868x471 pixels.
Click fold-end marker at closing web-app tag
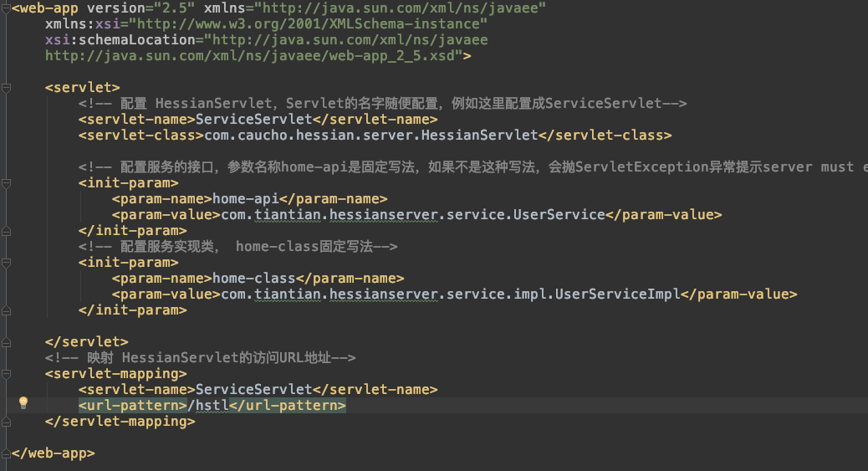click(6, 453)
